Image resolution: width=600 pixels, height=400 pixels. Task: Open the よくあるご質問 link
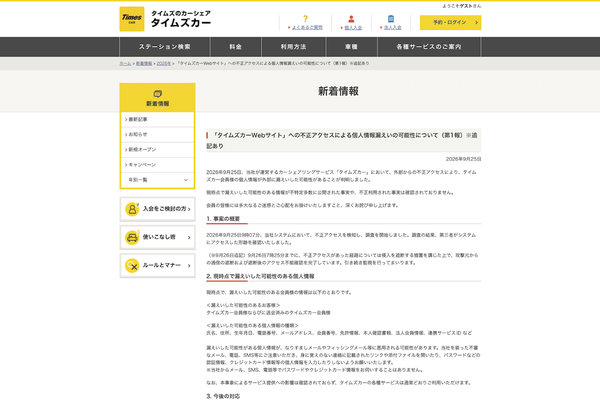click(307, 28)
